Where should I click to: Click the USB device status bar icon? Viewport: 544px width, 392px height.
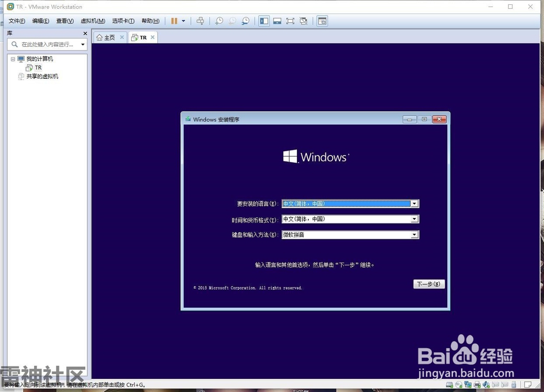514,384
